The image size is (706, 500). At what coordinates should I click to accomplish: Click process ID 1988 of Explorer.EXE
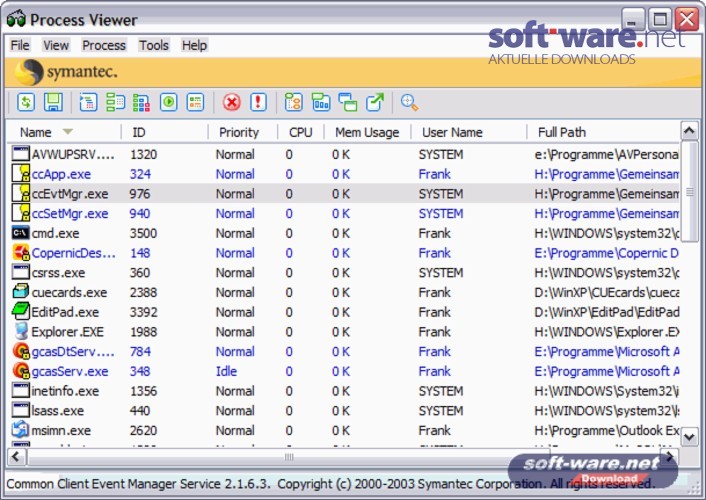143,332
